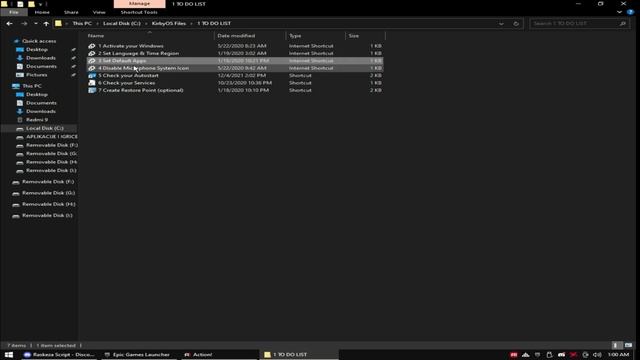The width and height of the screenshot is (640, 360).
Task: Open Documents under This PC
Action: point(41,103)
